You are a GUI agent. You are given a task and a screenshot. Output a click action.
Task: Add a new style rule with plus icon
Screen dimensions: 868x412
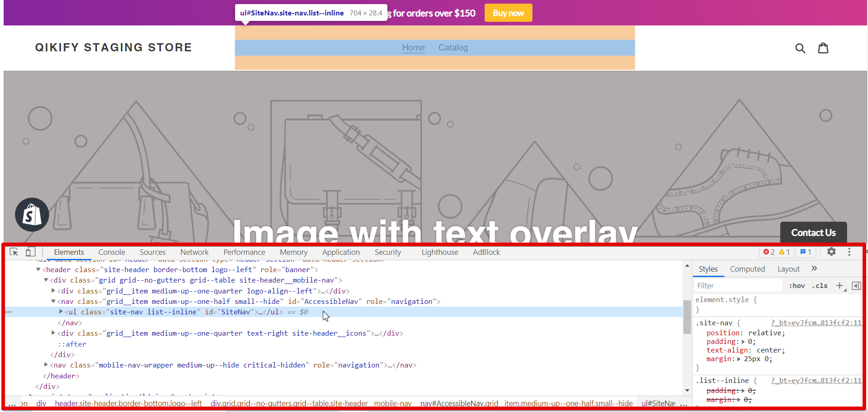(839, 286)
